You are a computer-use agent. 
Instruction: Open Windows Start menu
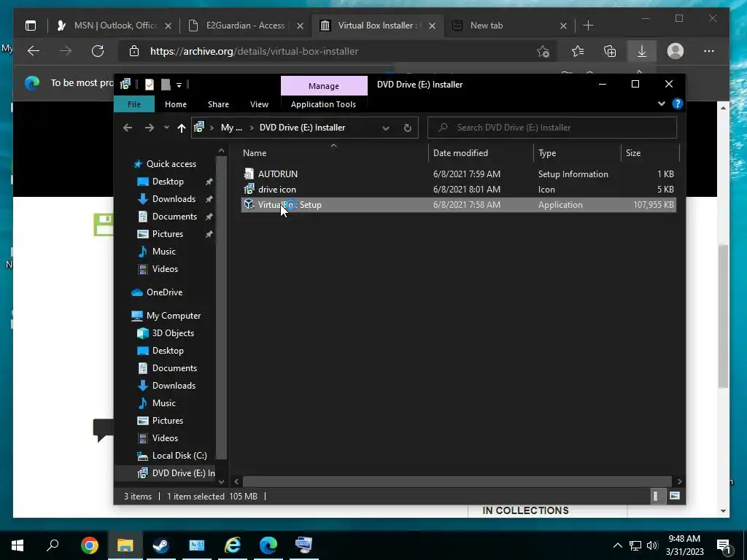tap(18, 545)
